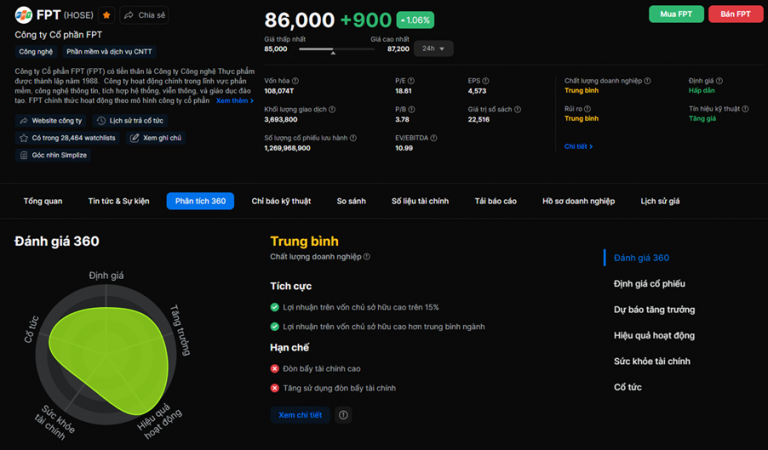This screenshot has width=768, height=450.
Task: Click the low-high price range slider
Action: click(x=331, y=48)
